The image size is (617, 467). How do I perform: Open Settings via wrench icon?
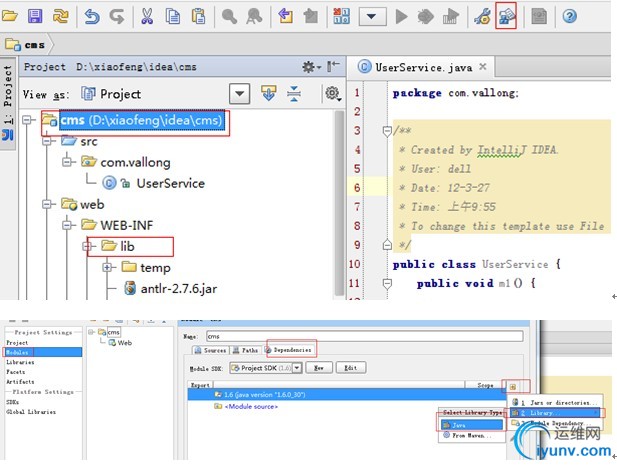tap(482, 17)
